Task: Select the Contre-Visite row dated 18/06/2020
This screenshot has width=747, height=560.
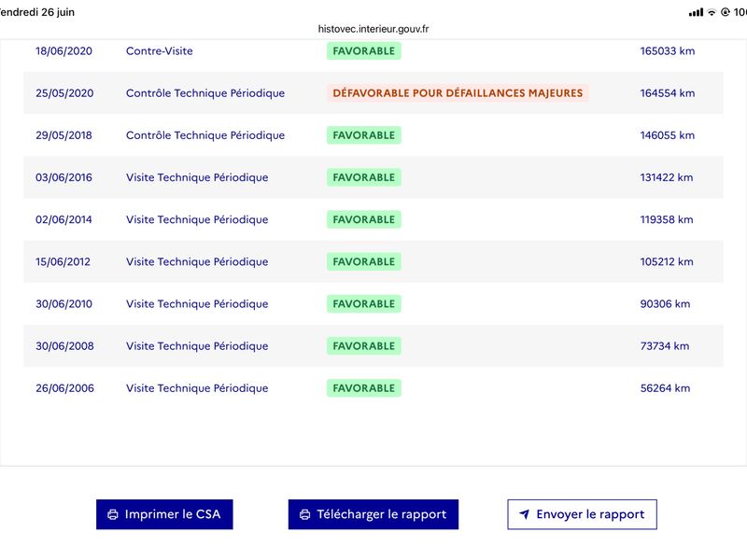Action: [x=373, y=51]
